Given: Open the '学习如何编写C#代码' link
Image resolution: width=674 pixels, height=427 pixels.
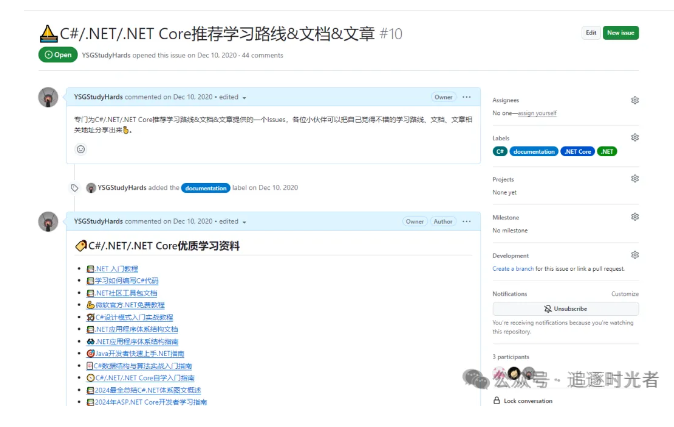Looking at the screenshot, I should [123, 281].
